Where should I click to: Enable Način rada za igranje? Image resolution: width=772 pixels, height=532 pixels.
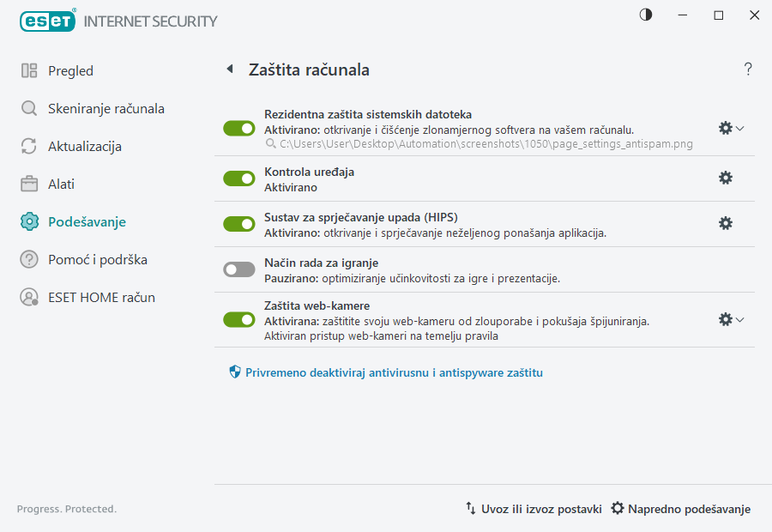tap(238, 269)
